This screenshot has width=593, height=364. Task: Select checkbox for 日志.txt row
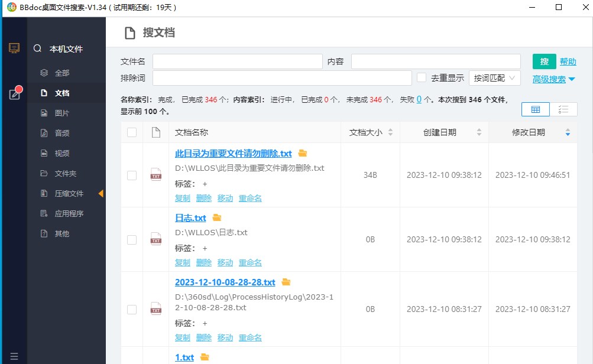(x=132, y=239)
